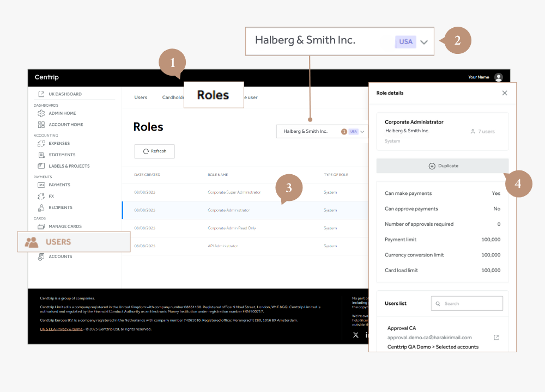Click the search magnifier icon in Users list
Viewport: 545px width, 392px height.
[438, 303]
